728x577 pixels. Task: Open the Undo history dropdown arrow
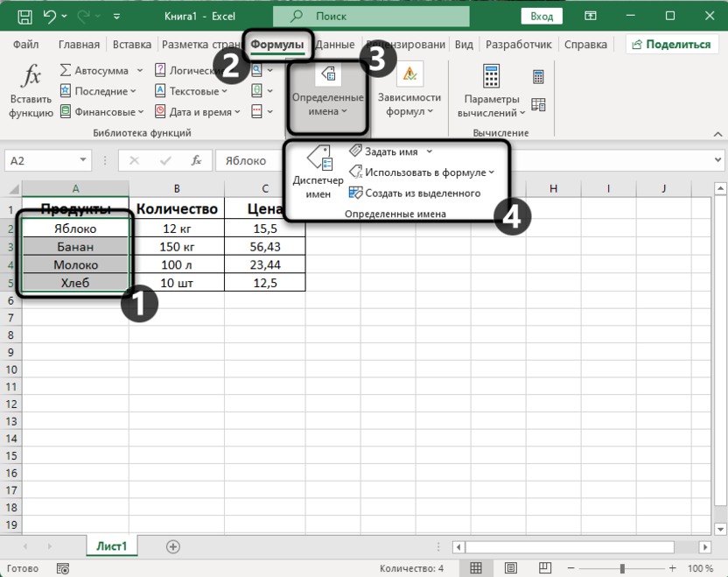(x=64, y=17)
